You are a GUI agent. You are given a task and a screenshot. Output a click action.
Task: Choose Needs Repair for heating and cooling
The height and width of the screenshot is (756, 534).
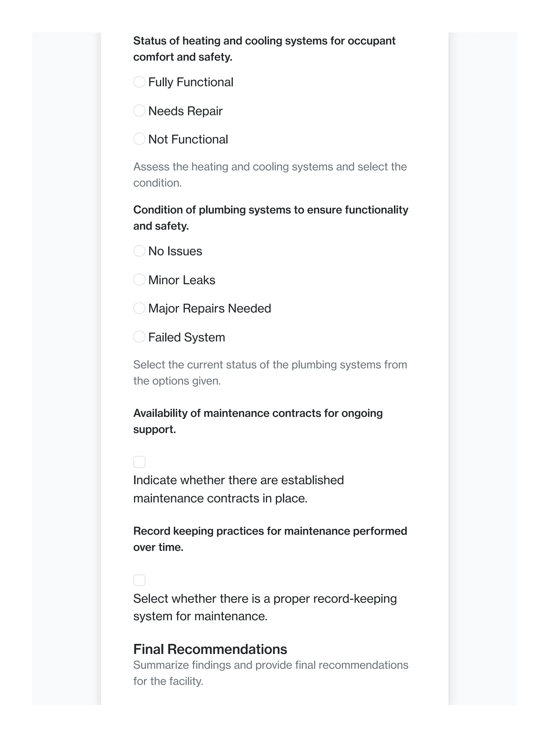(x=139, y=111)
